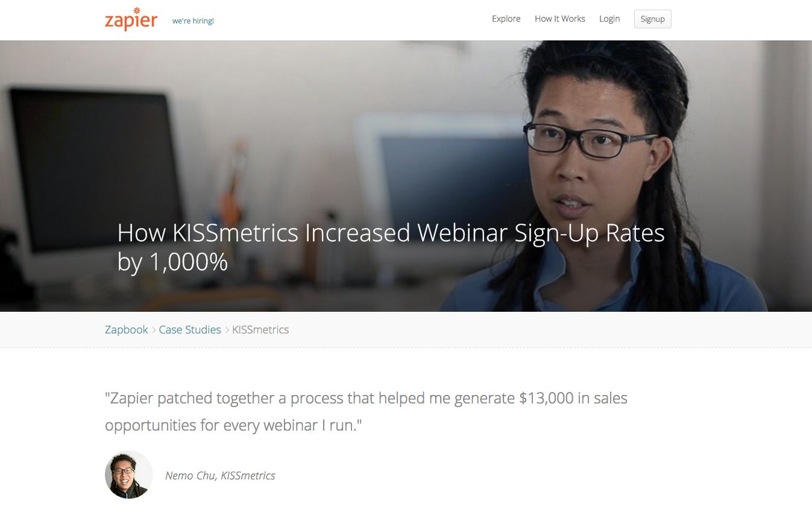This screenshot has width=812, height=512.
Task: Open Case Studies breadcrumb link
Action: pyautogui.click(x=190, y=330)
